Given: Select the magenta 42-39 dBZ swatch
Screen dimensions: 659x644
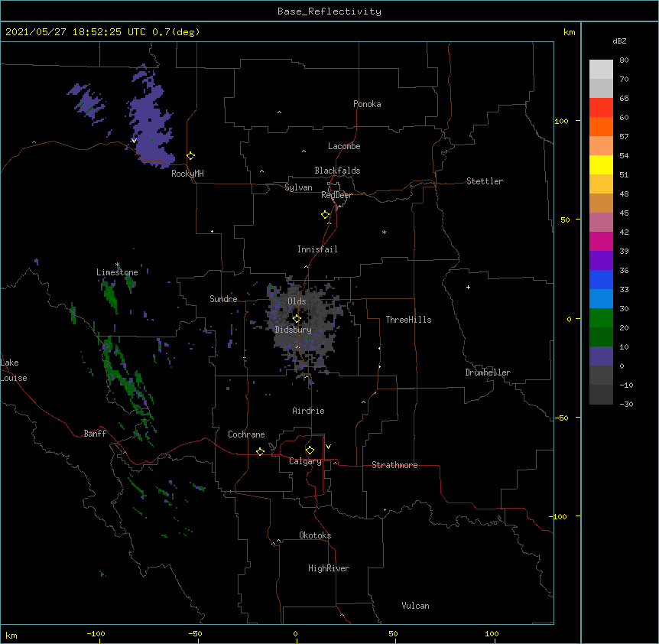Looking at the screenshot, I should coord(601,241).
